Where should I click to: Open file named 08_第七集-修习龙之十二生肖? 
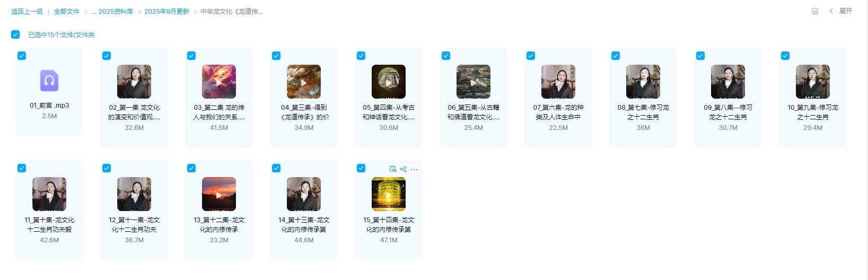[643, 112]
